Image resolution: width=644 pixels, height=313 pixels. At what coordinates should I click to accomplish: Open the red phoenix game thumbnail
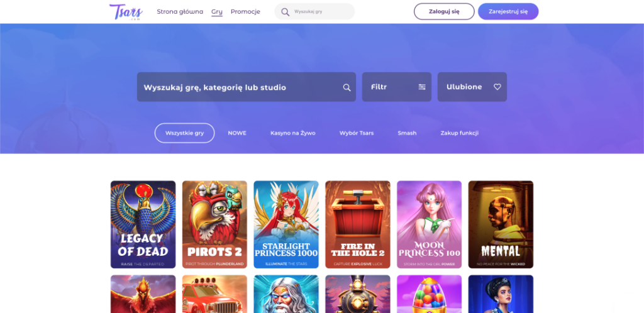[143, 294]
